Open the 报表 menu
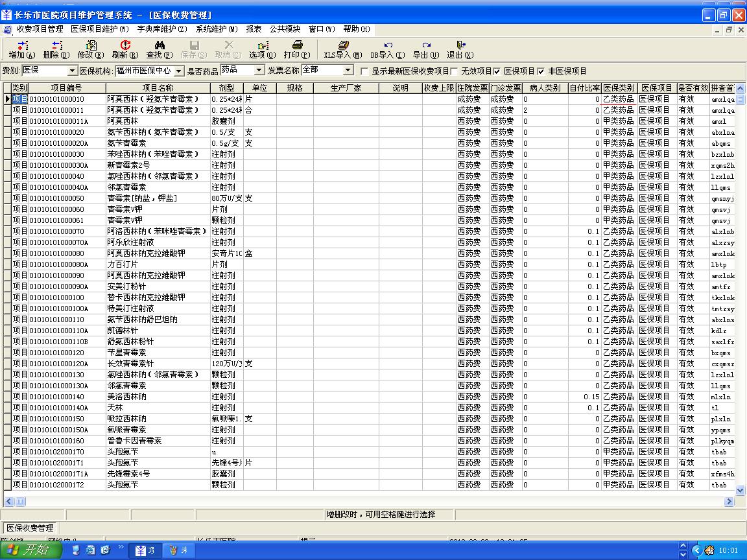 [x=254, y=29]
